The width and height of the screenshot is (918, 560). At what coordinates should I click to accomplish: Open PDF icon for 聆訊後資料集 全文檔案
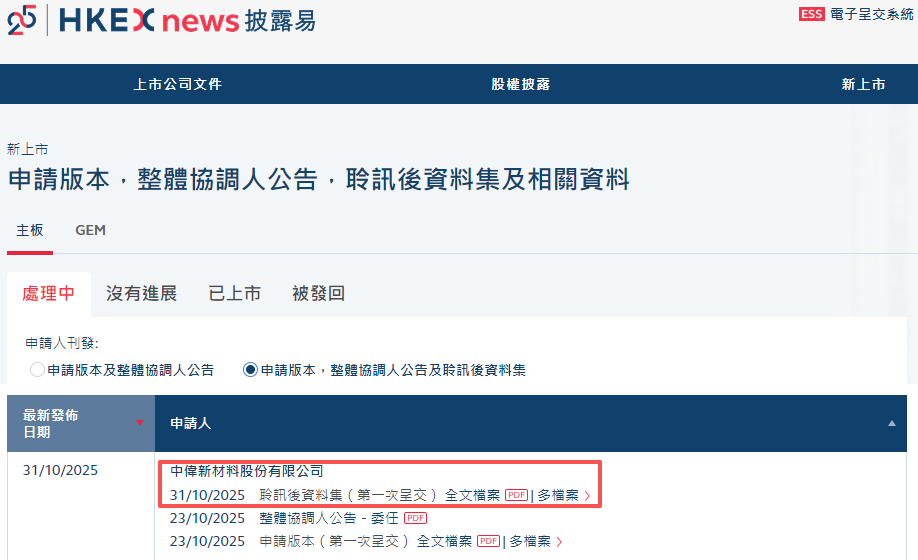(x=516, y=495)
